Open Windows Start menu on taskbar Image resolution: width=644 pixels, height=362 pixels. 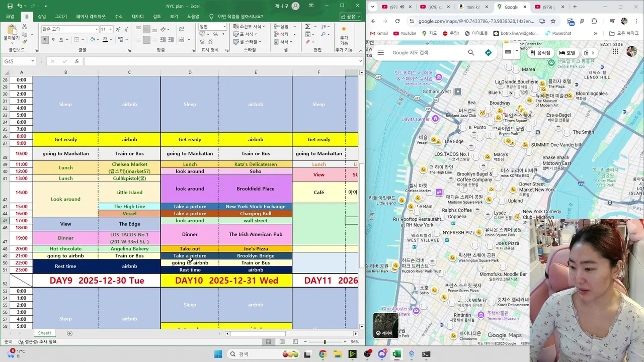218,354
